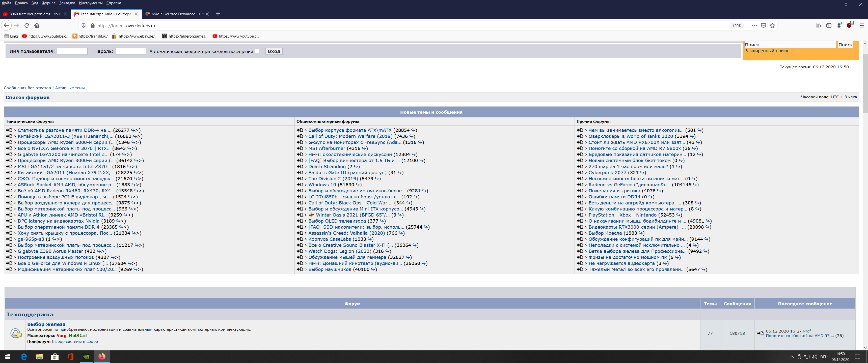Image resolution: width=868 pixels, height=363 pixels.
Task: Click the Firefox reload page icon
Action: pos(27,26)
